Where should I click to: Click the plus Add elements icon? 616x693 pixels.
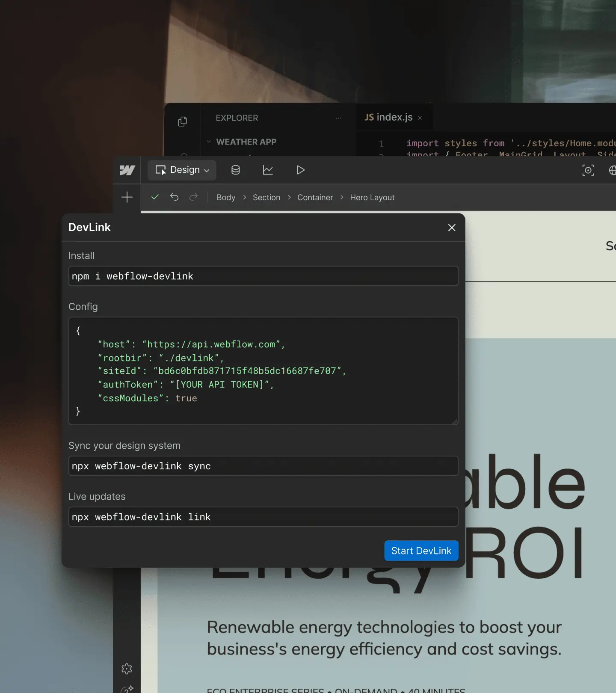[x=127, y=197]
